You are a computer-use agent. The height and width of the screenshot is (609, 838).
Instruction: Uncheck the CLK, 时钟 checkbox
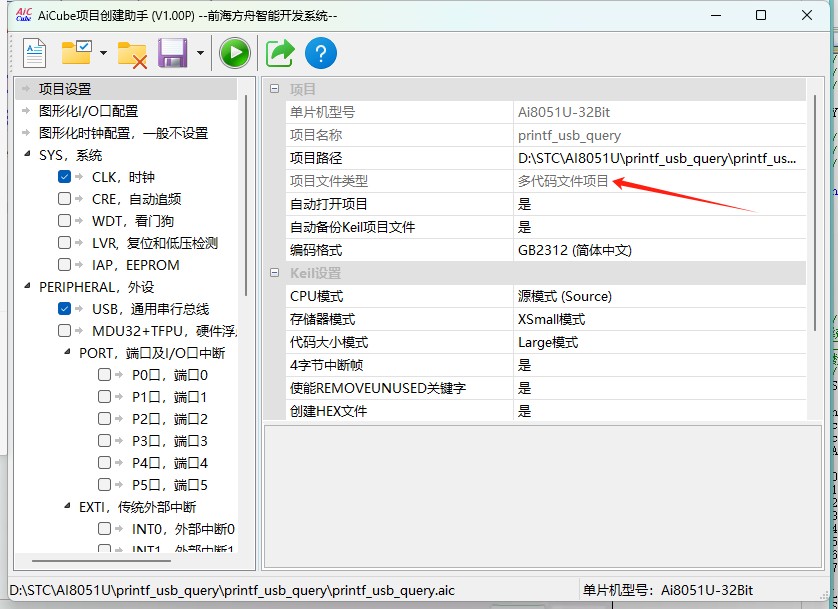64,176
